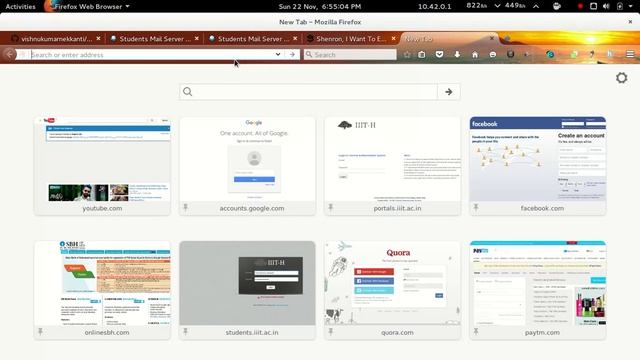This screenshot has height=360, width=640.
Task: Open the Activities overview
Action: tap(20, 7)
